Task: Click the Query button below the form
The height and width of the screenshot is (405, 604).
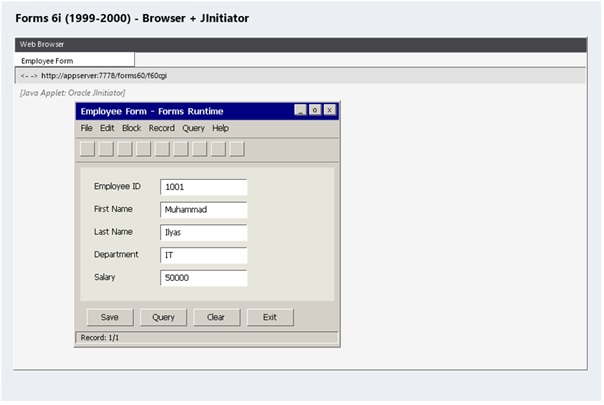Action: point(163,318)
